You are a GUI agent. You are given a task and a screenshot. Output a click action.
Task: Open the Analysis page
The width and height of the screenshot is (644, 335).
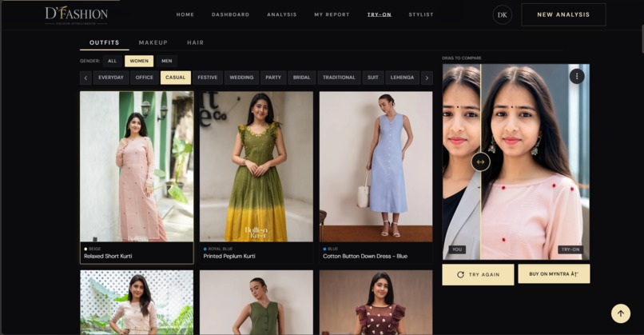tap(282, 14)
